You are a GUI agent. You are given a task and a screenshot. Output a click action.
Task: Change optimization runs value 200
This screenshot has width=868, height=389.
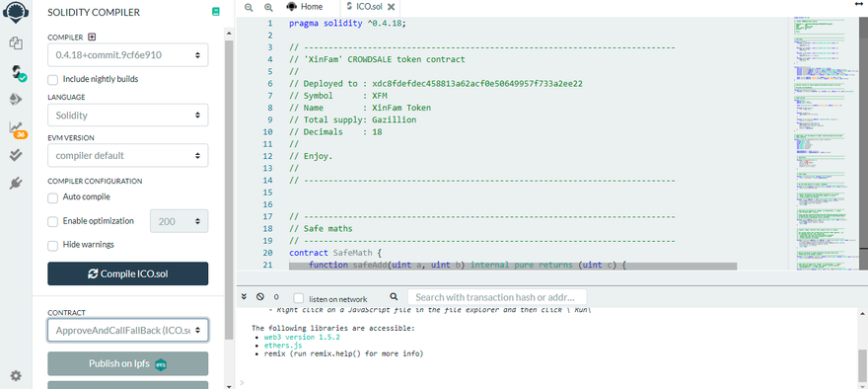point(180,221)
